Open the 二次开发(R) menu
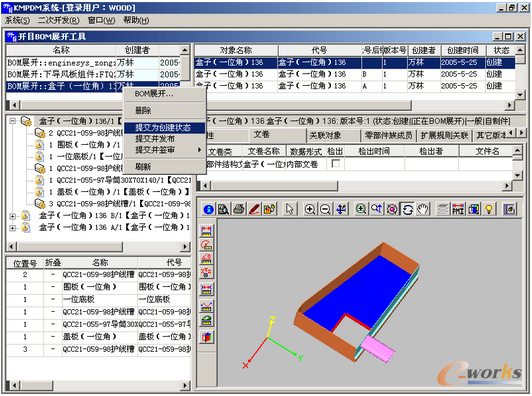This screenshot has width=532, height=396. point(58,20)
